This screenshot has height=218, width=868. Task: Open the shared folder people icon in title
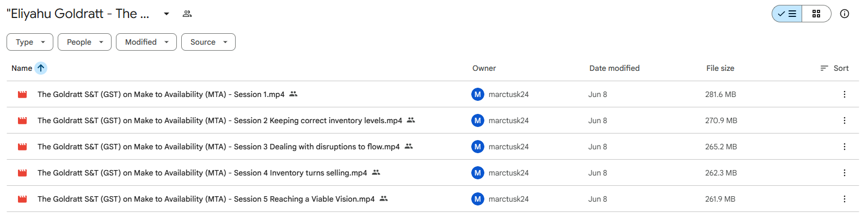coord(187,14)
